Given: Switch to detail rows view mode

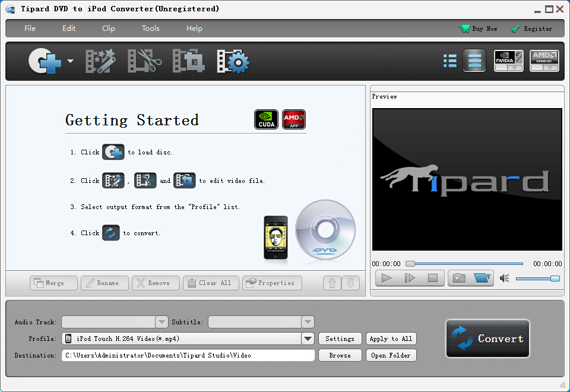Looking at the screenshot, I should (x=474, y=61).
